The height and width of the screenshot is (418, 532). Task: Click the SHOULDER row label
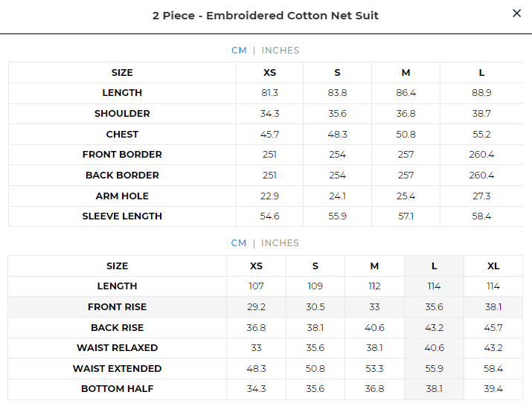122,114
